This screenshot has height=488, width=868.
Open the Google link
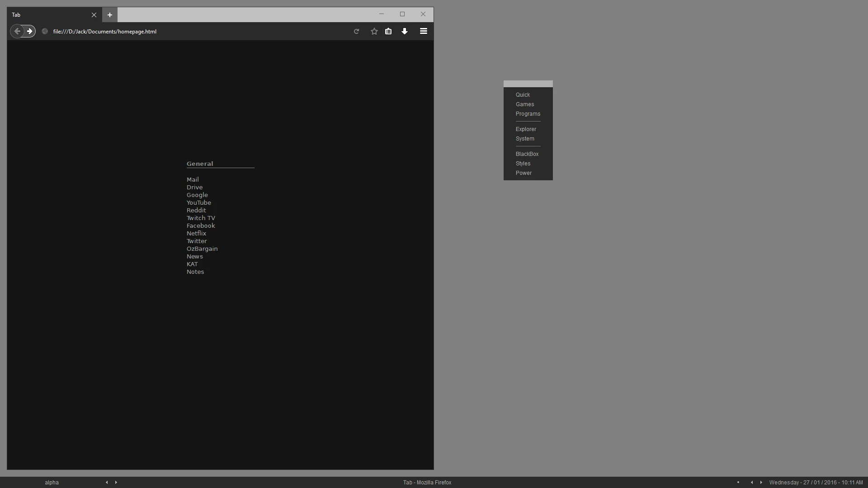coord(197,195)
